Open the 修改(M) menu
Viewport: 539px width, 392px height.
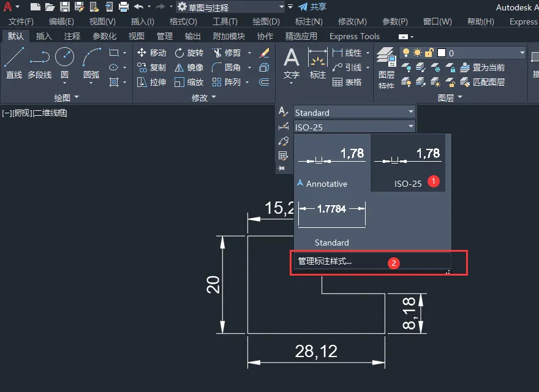352,21
